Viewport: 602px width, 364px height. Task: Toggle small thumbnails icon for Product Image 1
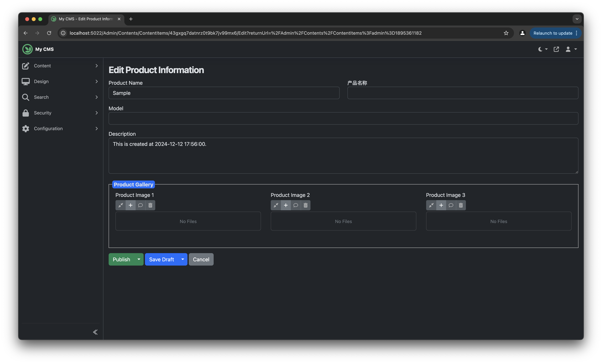[x=120, y=205]
